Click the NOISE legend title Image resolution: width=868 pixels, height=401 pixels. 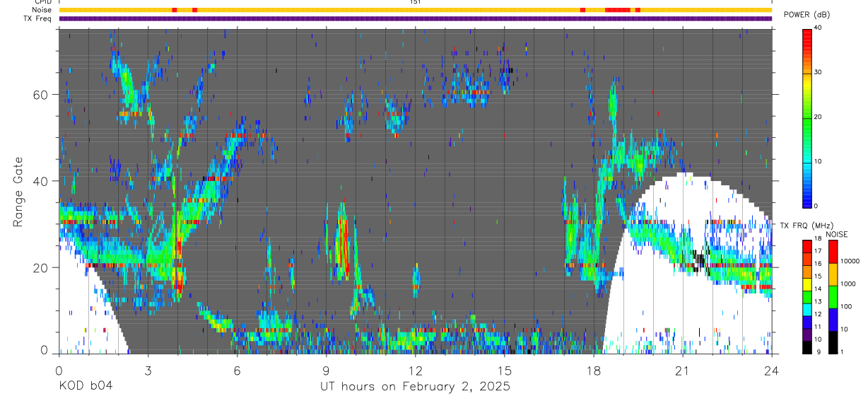836,234
